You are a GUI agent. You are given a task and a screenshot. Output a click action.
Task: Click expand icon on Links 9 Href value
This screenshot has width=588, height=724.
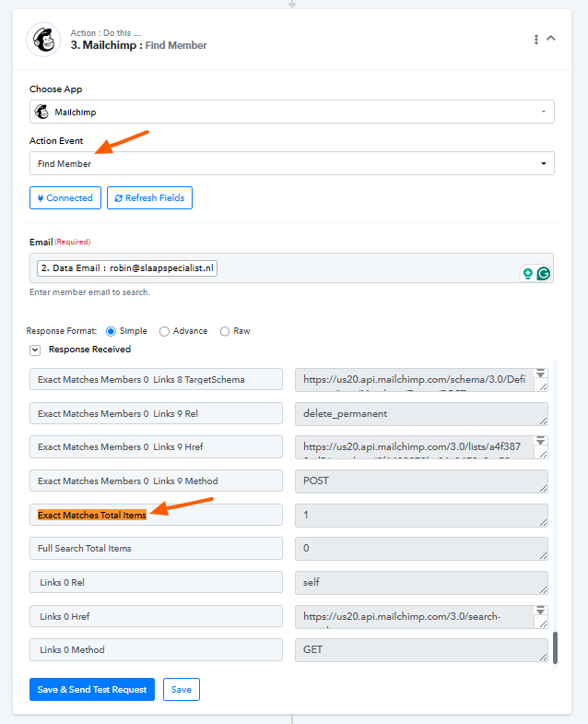tap(540, 441)
